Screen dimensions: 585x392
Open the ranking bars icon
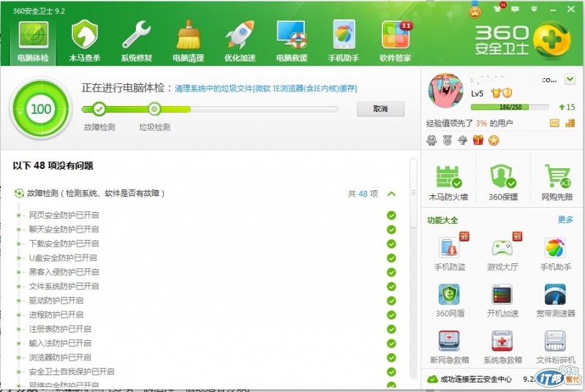click(x=570, y=123)
